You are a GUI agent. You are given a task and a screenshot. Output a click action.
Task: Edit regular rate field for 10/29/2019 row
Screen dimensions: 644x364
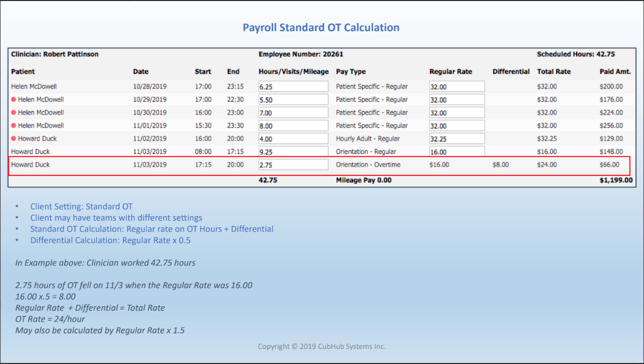457,100
